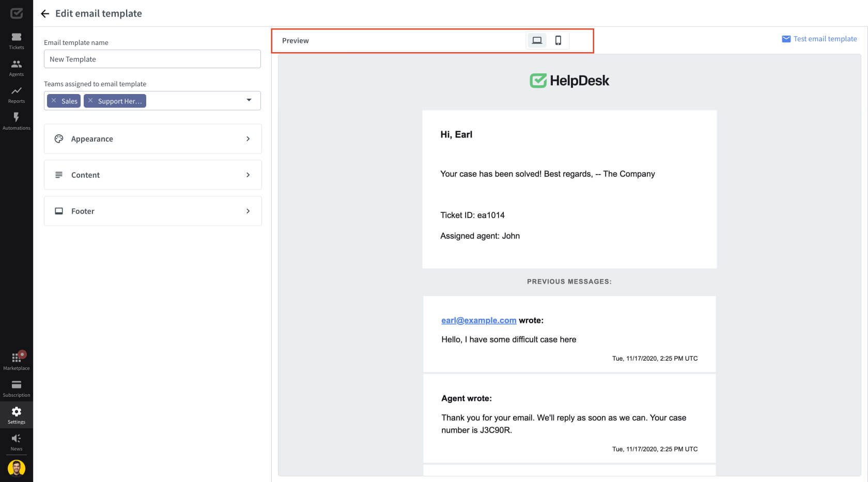Open Settings in the sidebar
Image resolution: width=868 pixels, height=482 pixels.
[17, 415]
